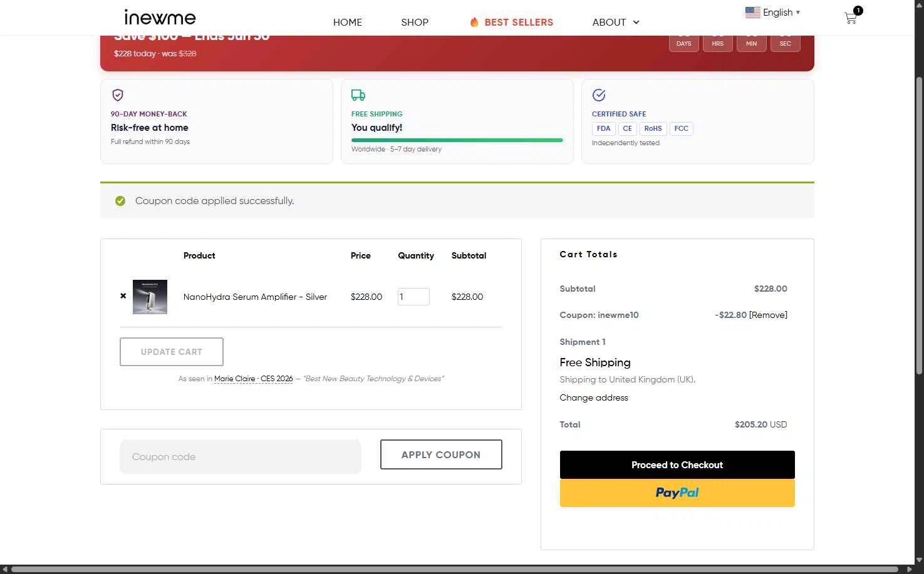Screen dimensions: 924x574
Task: Click the MIN countdown box
Action: (752, 43)
